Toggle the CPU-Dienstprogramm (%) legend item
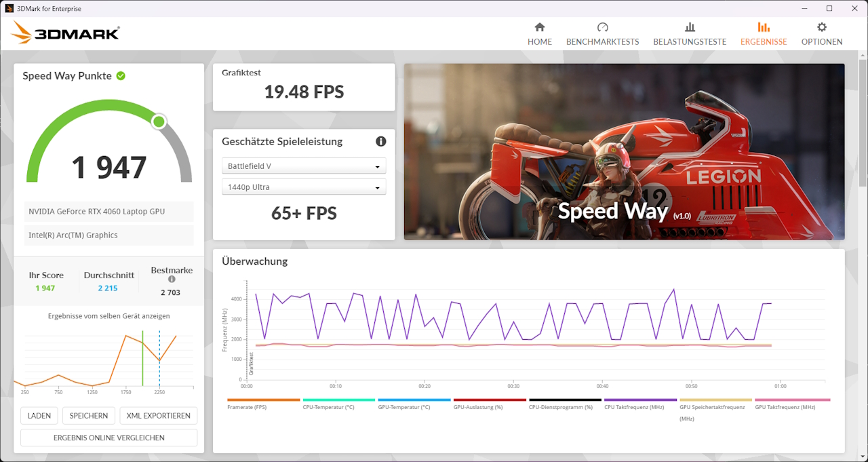The width and height of the screenshot is (868, 462). coord(564,404)
